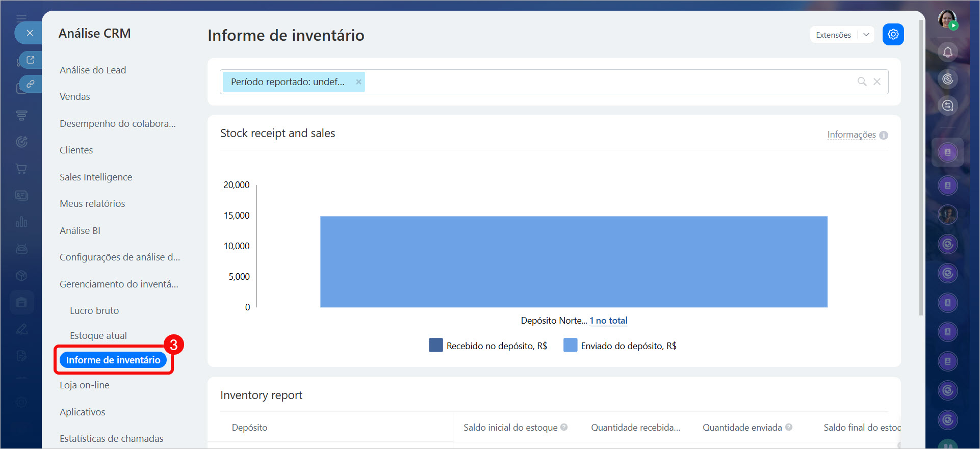Image resolution: width=980 pixels, height=449 pixels.
Task: Select Informe de inventário menu item
Action: click(113, 360)
